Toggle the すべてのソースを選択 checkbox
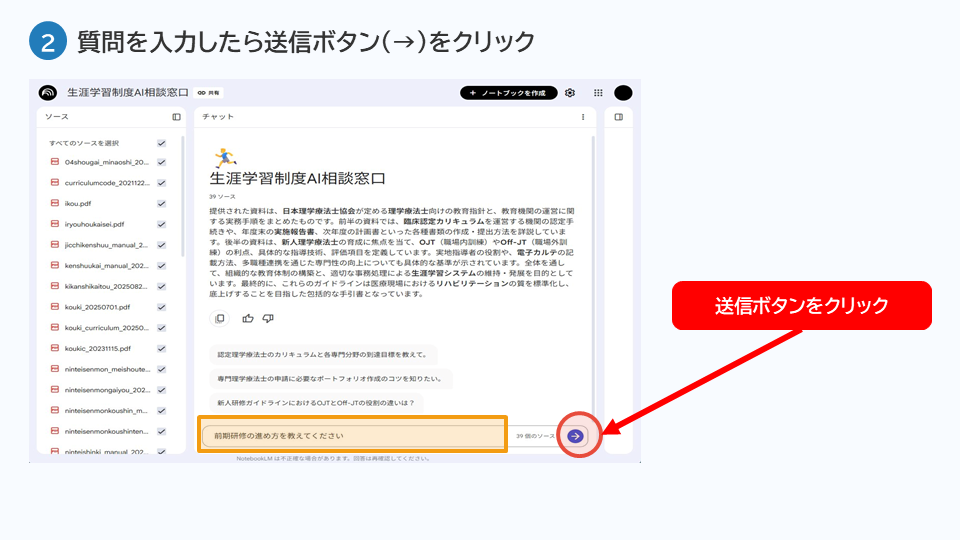960x540 pixels. click(x=161, y=143)
